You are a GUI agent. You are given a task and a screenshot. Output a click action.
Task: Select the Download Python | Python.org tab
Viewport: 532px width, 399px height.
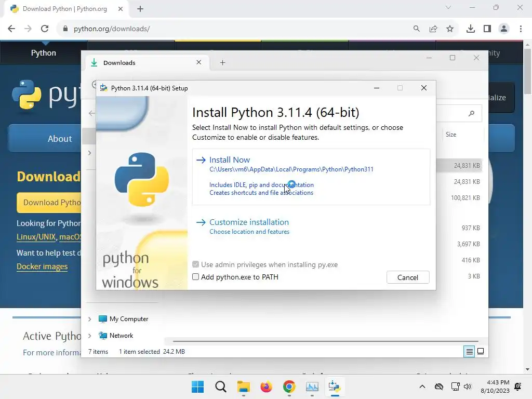pos(64,9)
